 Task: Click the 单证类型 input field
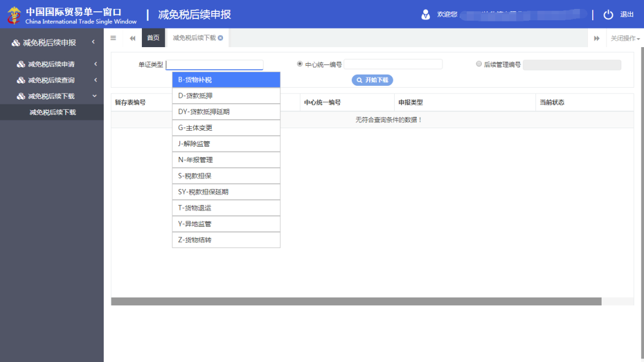coord(215,64)
